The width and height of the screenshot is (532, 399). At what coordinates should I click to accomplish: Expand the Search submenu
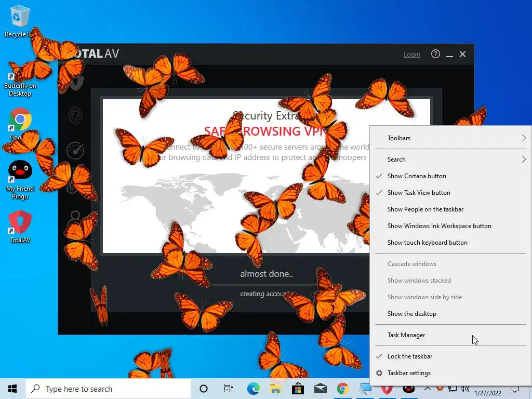pyautogui.click(x=450, y=159)
